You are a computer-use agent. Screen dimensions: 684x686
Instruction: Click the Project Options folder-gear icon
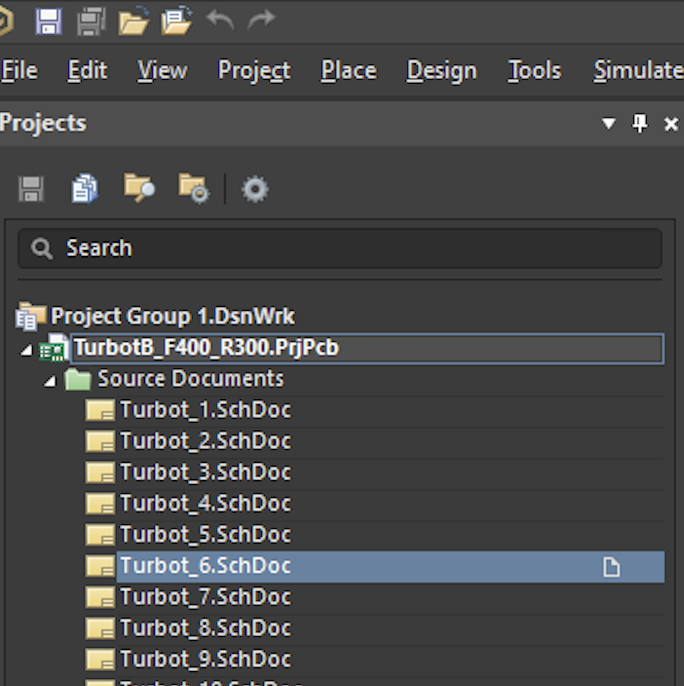[193, 189]
